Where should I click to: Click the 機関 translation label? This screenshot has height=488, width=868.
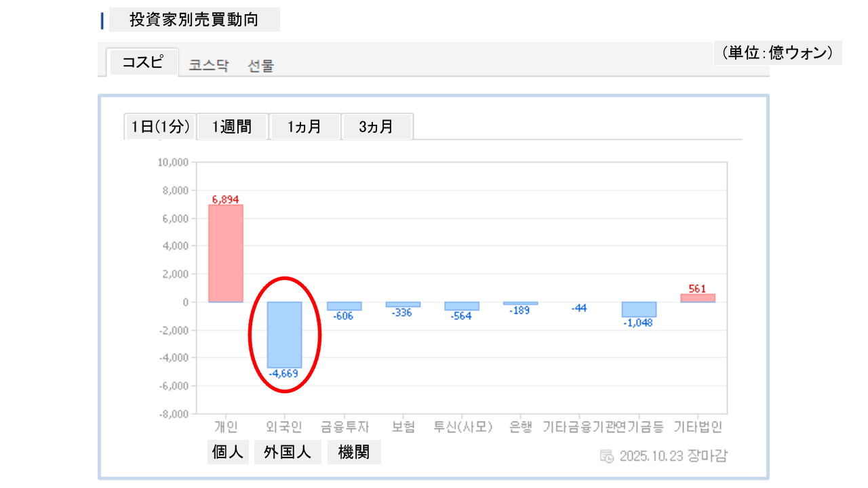(x=354, y=453)
